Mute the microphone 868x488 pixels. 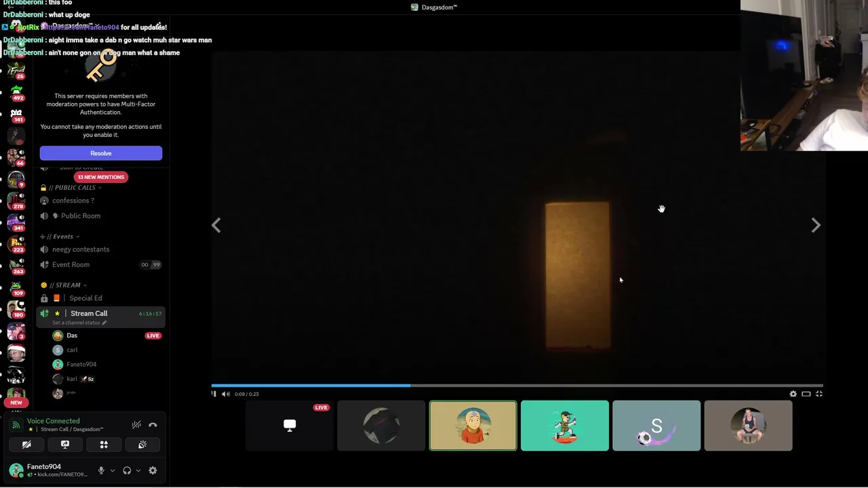[x=101, y=470]
